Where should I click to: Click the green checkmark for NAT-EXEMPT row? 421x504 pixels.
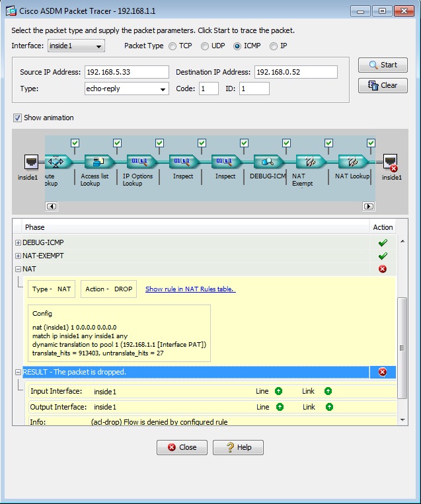point(383,256)
